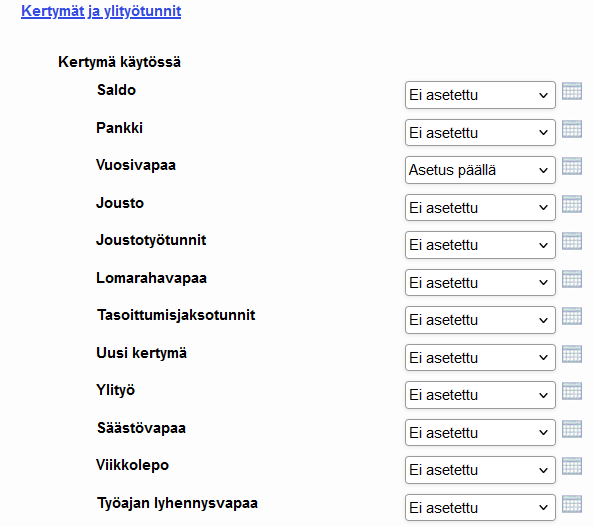This screenshot has width=594, height=526.
Task: Open the calendar icon for Ylityö
Action: pyautogui.click(x=572, y=391)
